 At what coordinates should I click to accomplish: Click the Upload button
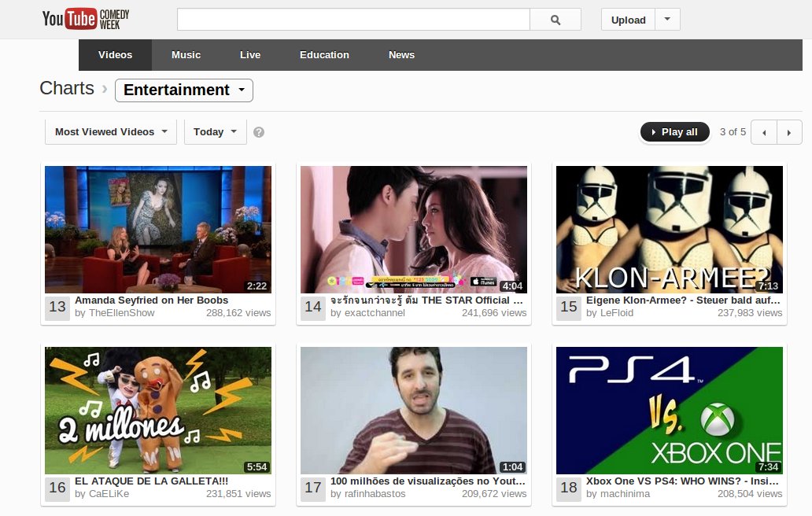pos(628,20)
